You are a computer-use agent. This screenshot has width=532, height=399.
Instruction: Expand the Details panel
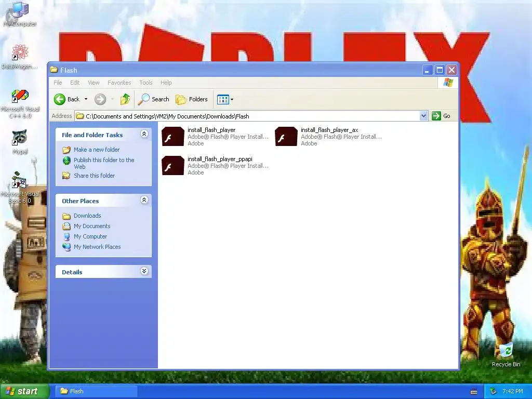pos(144,271)
